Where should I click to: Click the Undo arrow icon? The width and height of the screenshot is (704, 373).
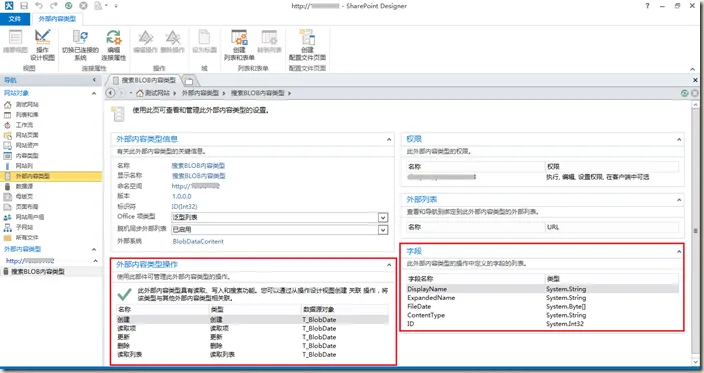pyautogui.click(x=39, y=6)
